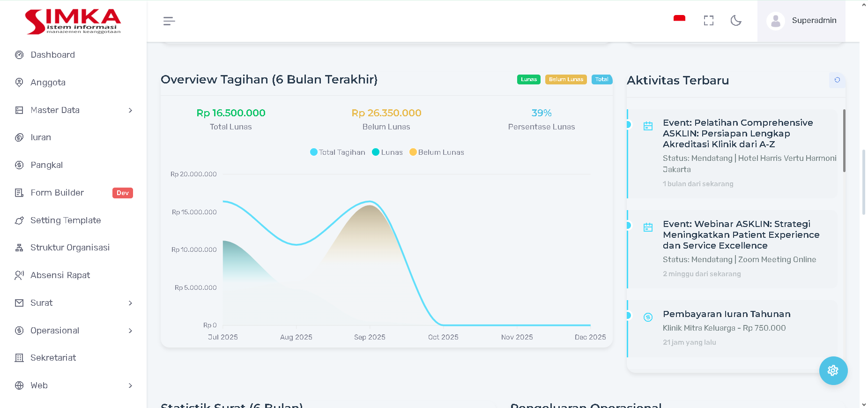Go to Struktur Organisasi page
Viewport: 868px width, 408px height.
click(70, 248)
